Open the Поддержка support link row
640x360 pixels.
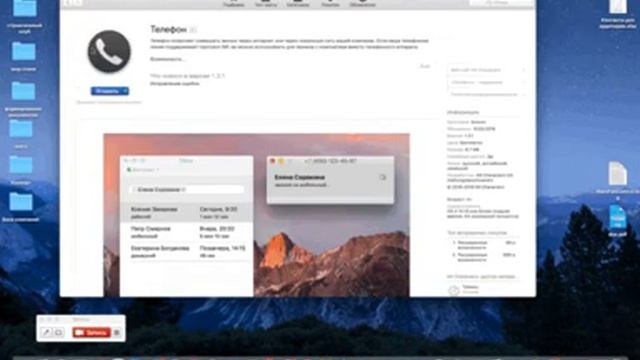click(486, 82)
